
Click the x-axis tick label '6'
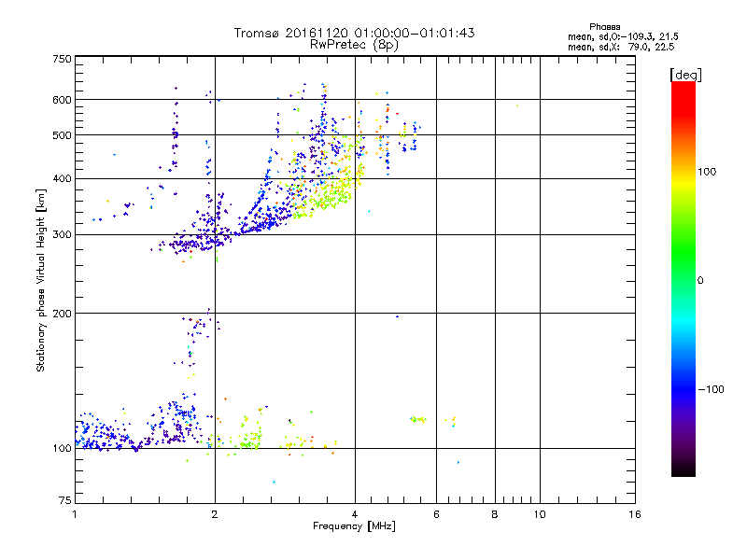436,514
